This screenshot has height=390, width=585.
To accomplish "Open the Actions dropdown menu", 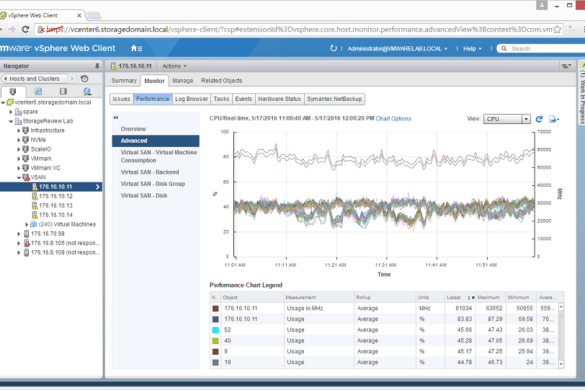I will pos(174,66).
